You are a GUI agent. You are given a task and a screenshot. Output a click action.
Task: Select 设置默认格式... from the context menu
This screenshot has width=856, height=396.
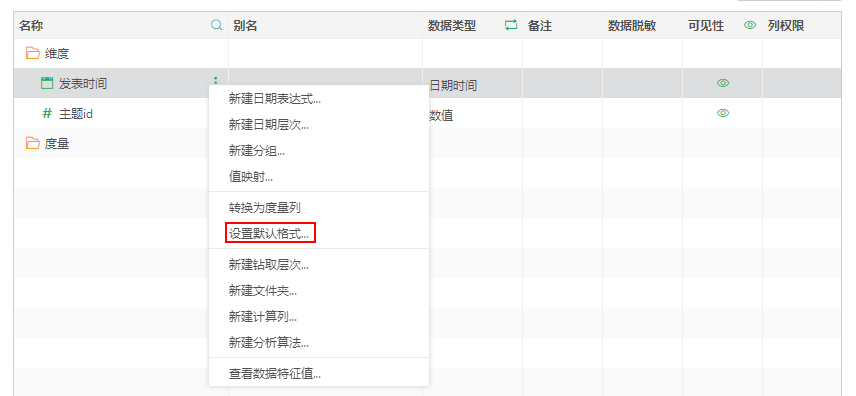pyautogui.click(x=269, y=234)
